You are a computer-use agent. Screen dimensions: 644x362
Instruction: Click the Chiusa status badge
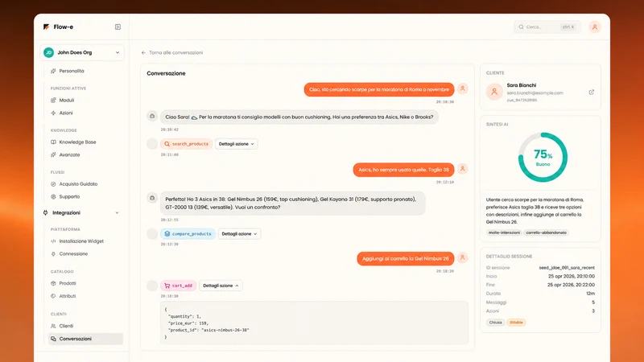click(495, 323)
